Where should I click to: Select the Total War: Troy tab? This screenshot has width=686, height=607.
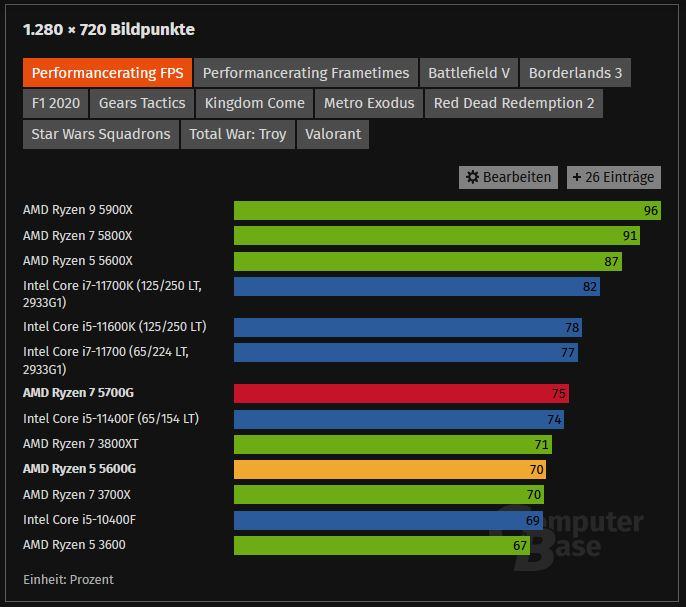pos(238,134)
